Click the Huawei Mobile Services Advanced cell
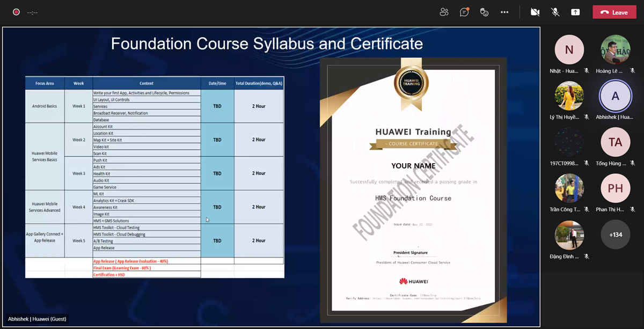Image resolution: width=644 pixels, height=329 pixels. point(45,207)
